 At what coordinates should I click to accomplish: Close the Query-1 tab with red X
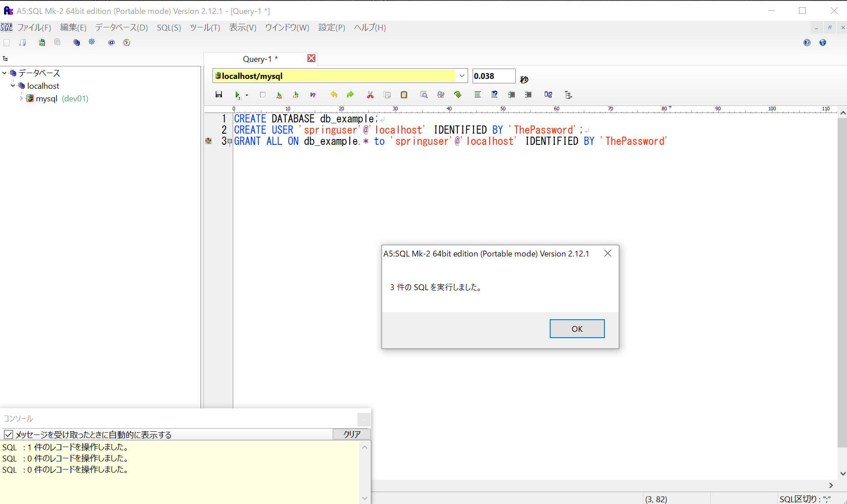tap(311, 58)
